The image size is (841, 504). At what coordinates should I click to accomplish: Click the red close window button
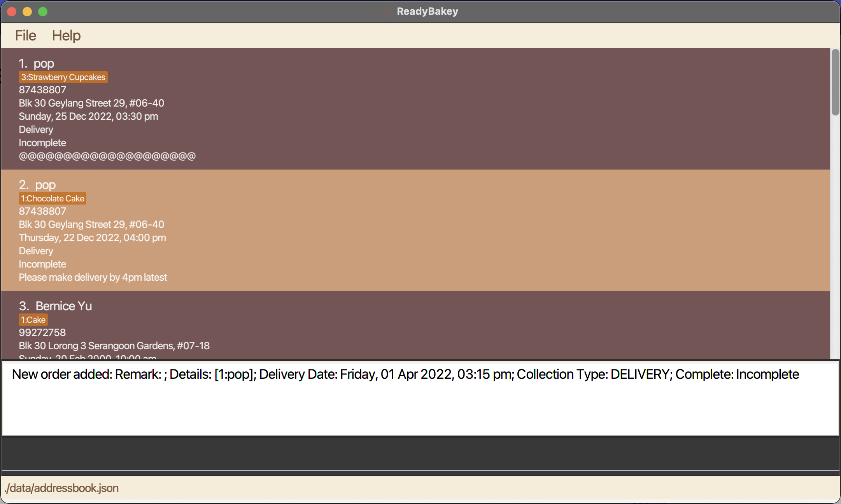(12, 12)
